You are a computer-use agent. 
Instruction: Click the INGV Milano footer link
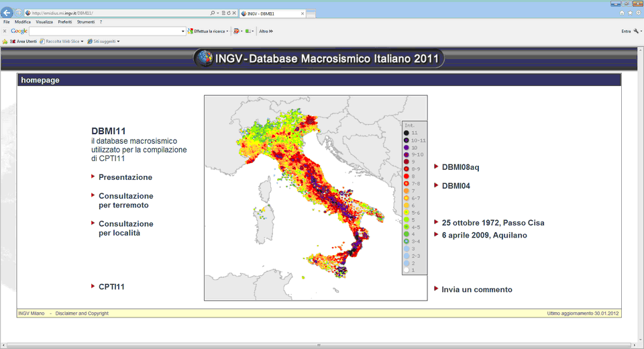point(32,313)
